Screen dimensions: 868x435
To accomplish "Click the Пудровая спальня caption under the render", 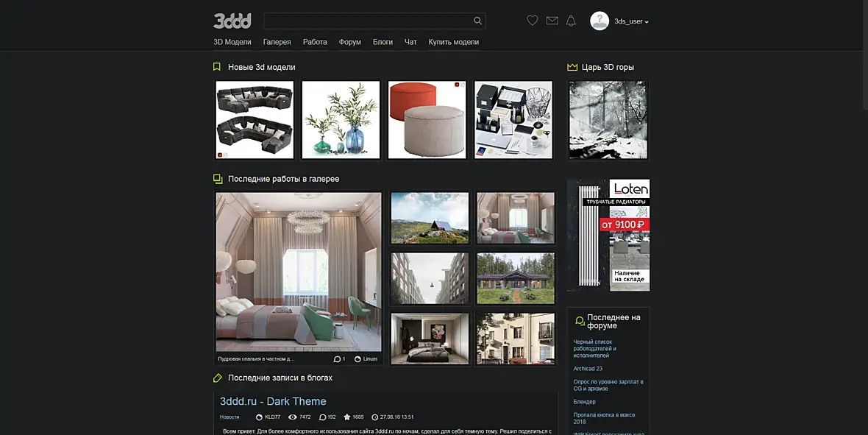I will (x=256, y=359).
